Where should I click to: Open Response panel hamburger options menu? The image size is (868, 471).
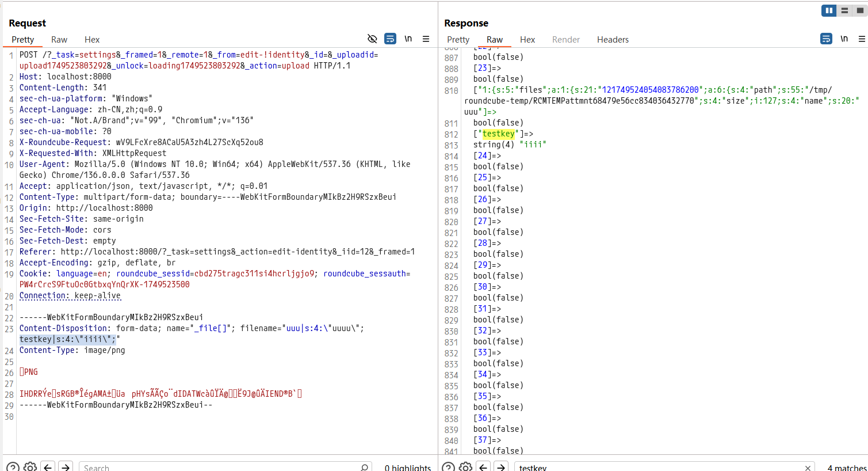[x=862, y=39]
